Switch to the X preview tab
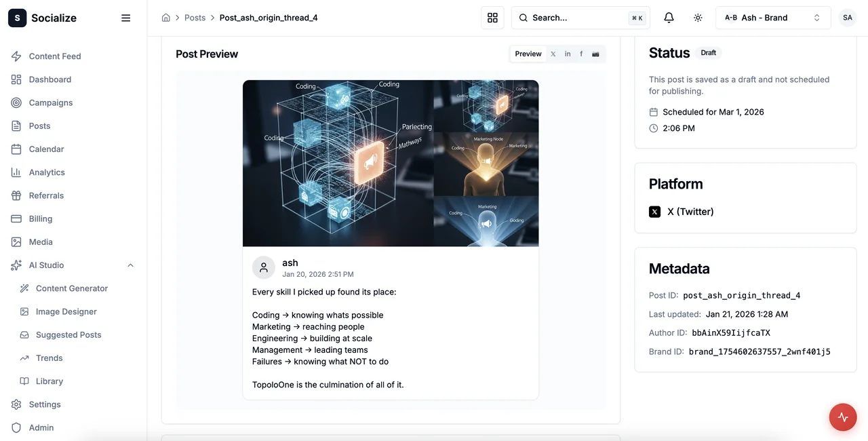The height and width of the screenshot is (441, 868). 553,54
